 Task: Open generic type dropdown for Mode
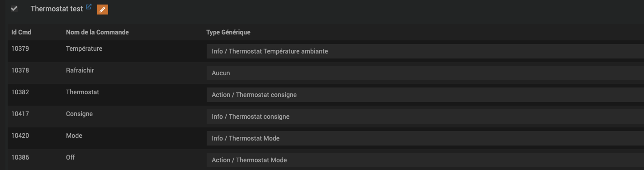coord(425,138)
